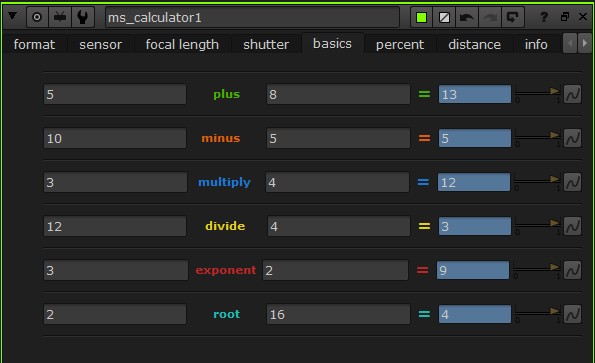Click the second multiply input showing 4
Screen dimensions: 595x363
tap(337, 182)
